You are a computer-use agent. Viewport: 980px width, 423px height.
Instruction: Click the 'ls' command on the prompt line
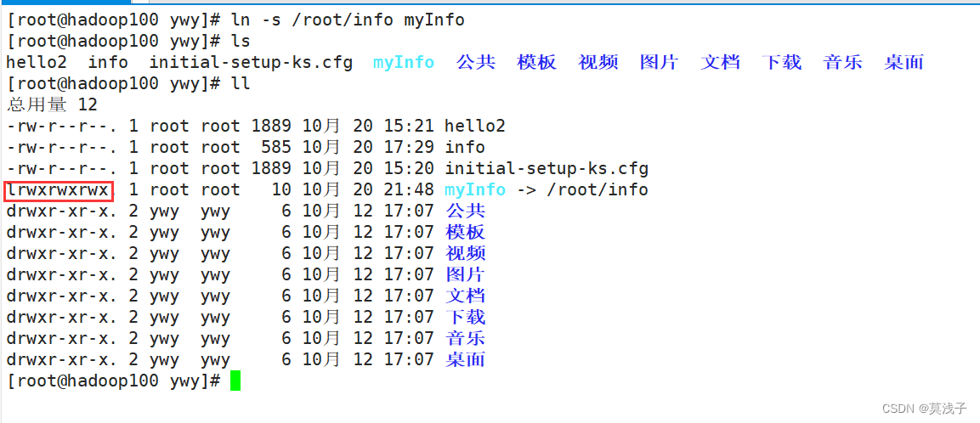[x=241, y=42]
